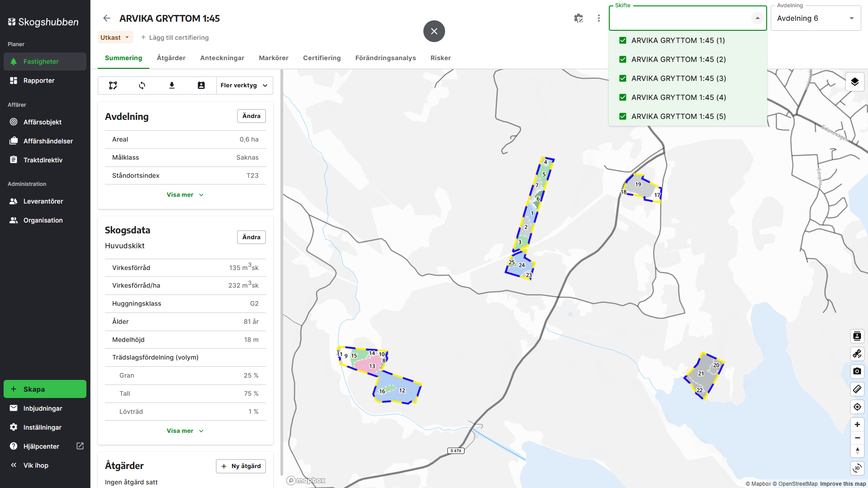
Task: Expand the Fler verktyg menu
Action: pyautogui.click(x=244, y=85)
